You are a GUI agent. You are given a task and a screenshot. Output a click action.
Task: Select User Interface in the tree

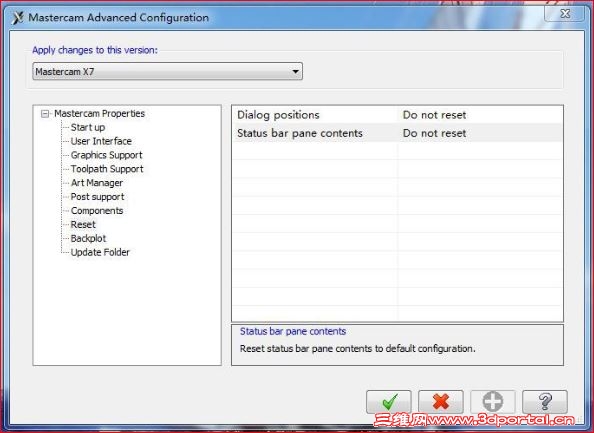[x=101, y=141]
